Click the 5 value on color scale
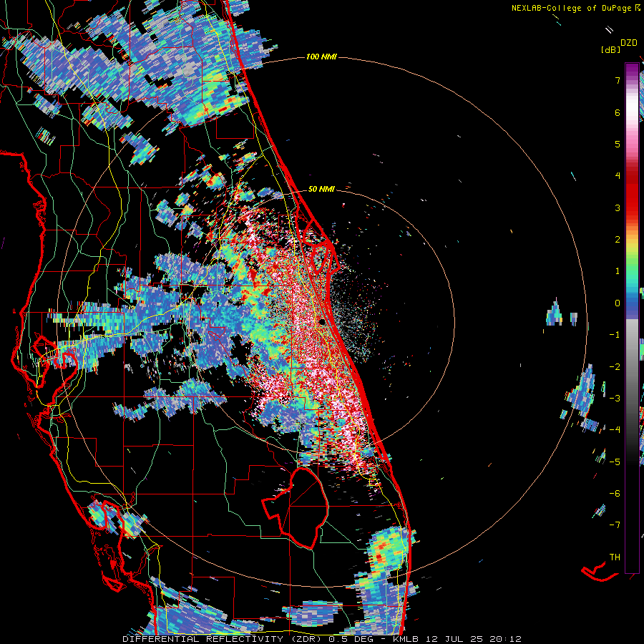This screenshot has height=644, width=644. (x=618, y=144)
